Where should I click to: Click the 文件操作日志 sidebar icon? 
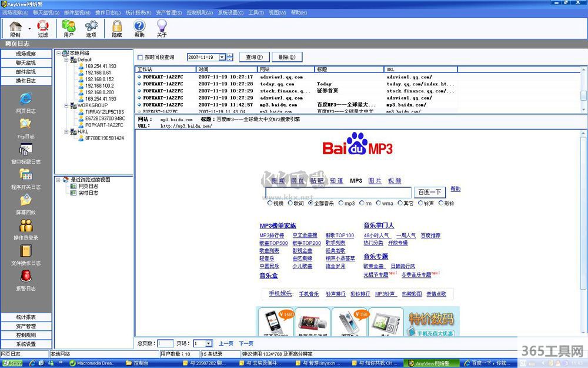(26, 251)
